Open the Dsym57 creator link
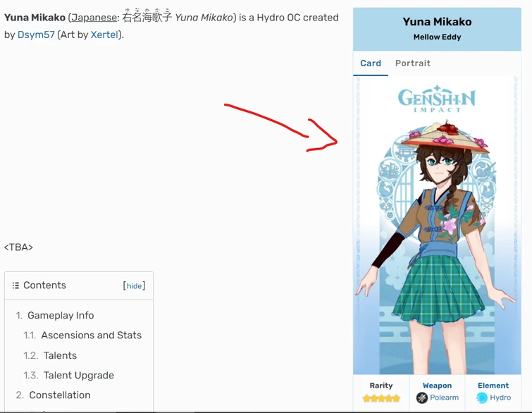The height and width of the screenshot is (413, 532). point(36,35)
